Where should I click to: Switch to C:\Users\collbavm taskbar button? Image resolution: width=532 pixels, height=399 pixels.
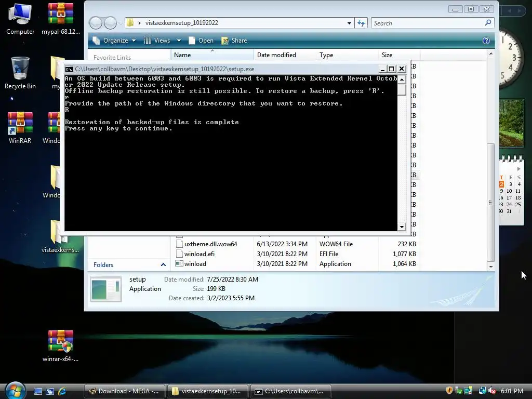[x=290, y=391]
